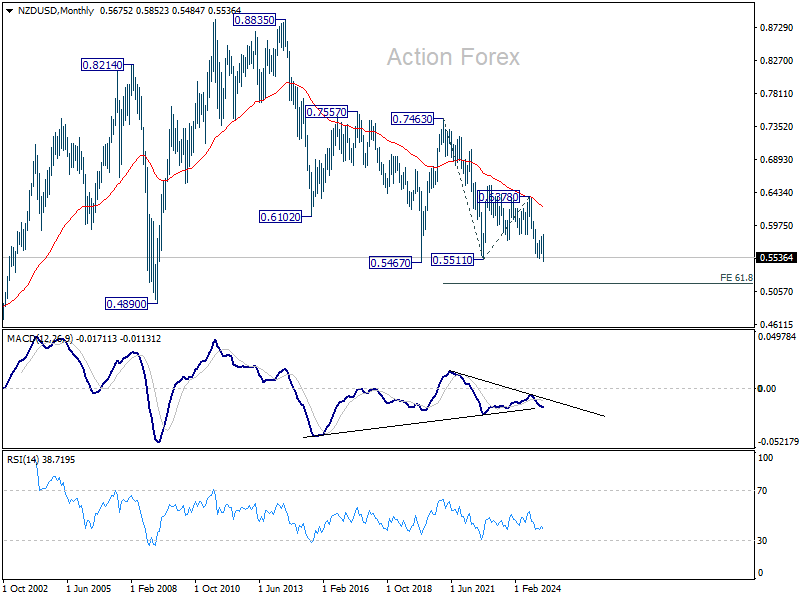
Task: Select the 0.55110 price label
Action: click(453, 260)
